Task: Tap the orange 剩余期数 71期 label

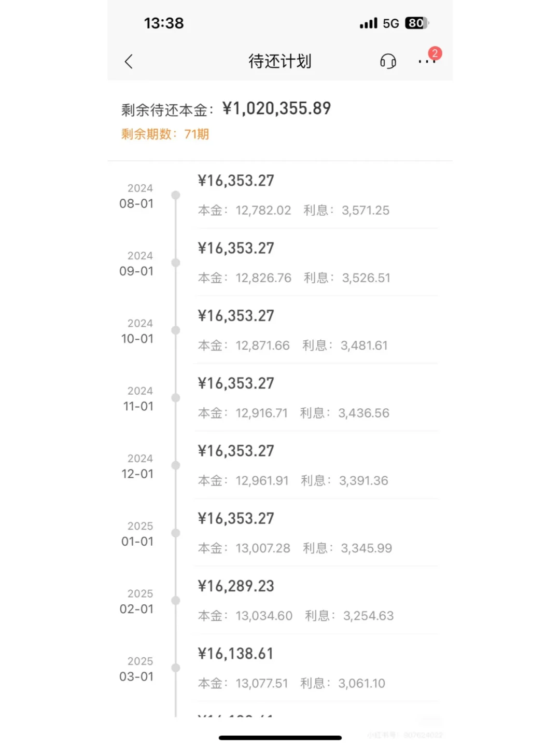Action: [165, 134]
